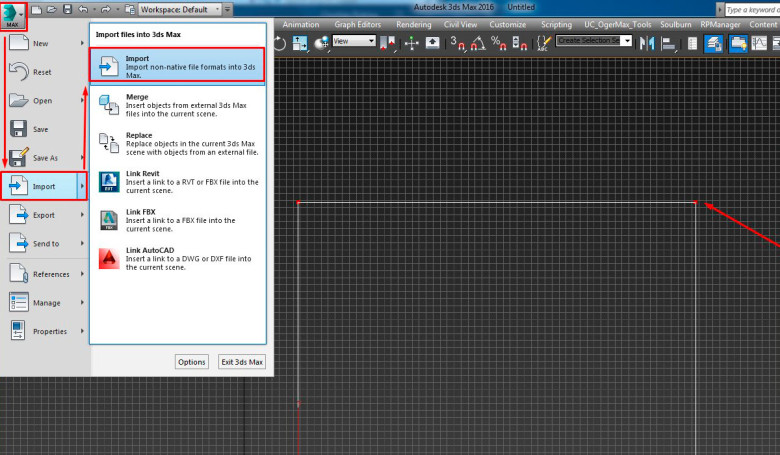
Task: Open the UC_OgerMax_Tools menu
Action: pyautogui.click(x=617, y=24)
